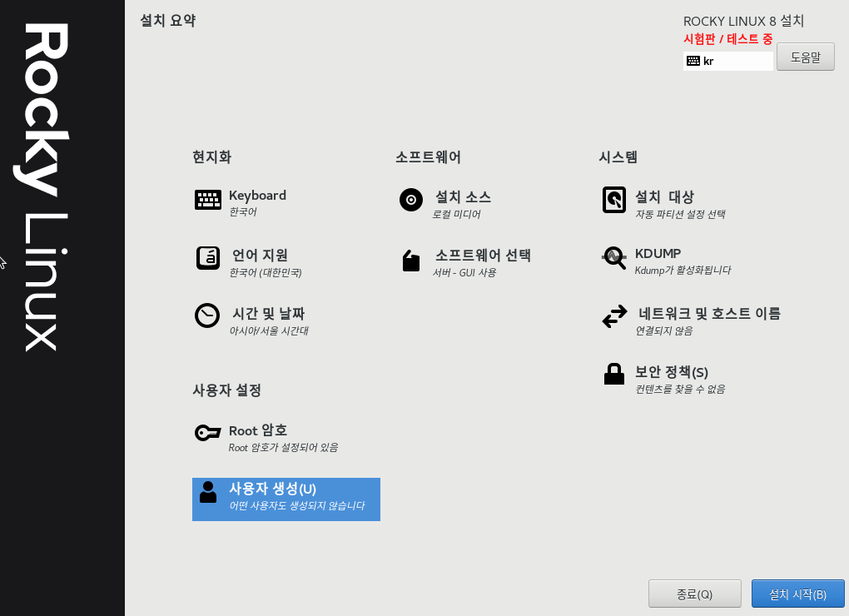The width and height of the screenshot is (849, 616).
Task: Open 설치 대상 disk configuration
Action: click(x=664, y=197)
